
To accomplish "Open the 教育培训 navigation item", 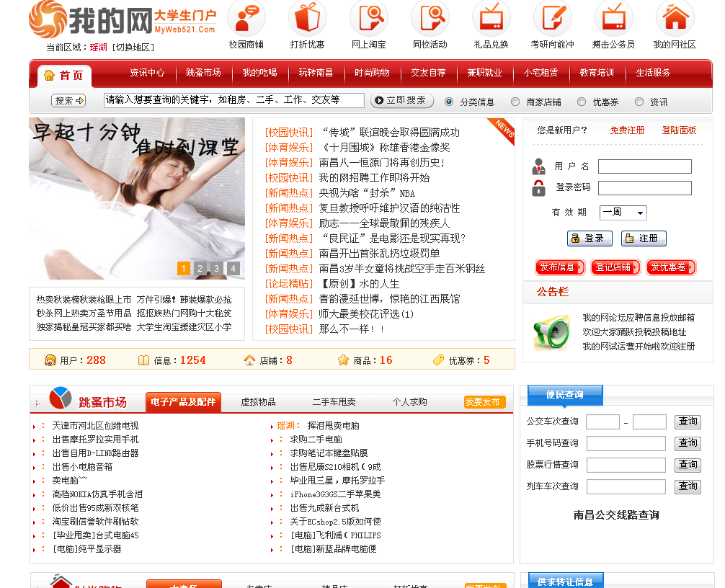I will [597, 73].
